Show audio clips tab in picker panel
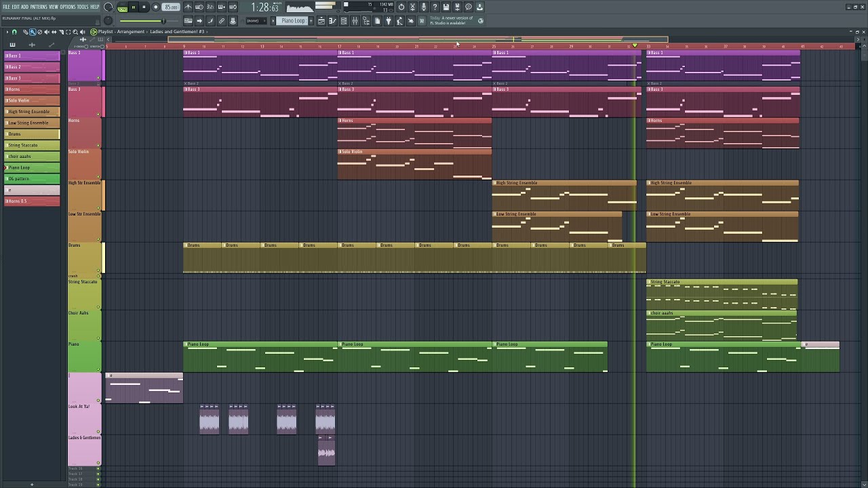Image resolution: width=868 pixels, height=488 pixels. click(32, 45)
